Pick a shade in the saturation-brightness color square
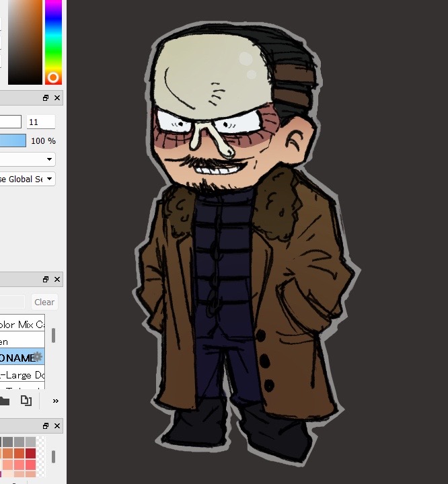448x484 pixels. pos(25,42)
